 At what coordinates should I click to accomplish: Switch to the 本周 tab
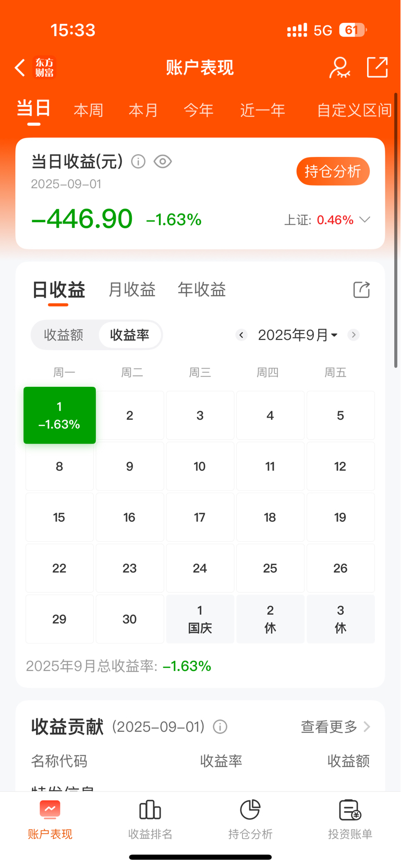[x=89, y=110]
